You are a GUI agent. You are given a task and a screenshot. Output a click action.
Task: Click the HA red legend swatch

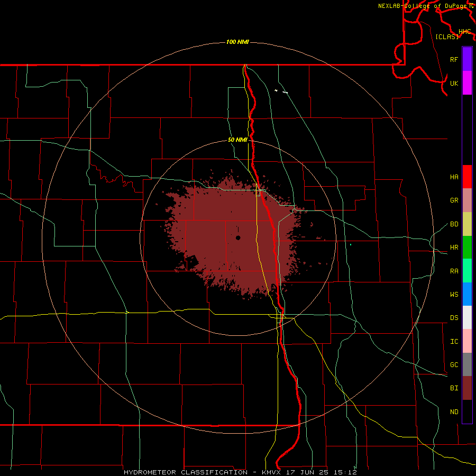(467, 177)
